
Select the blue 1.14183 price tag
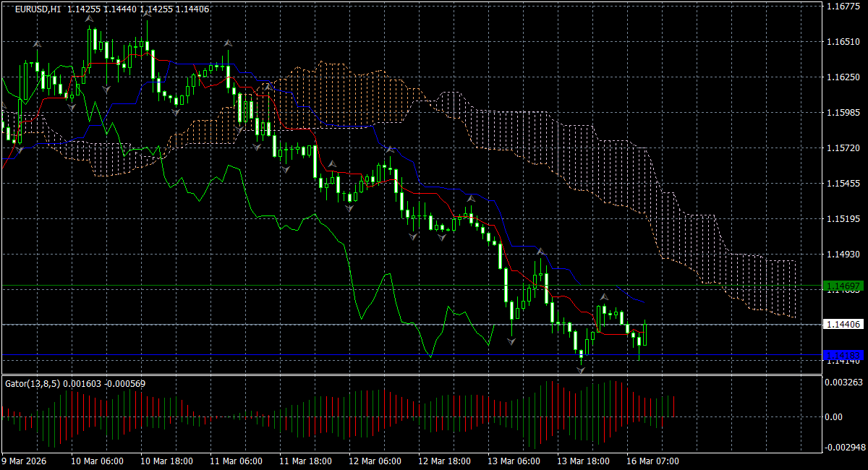coord(842,355)
